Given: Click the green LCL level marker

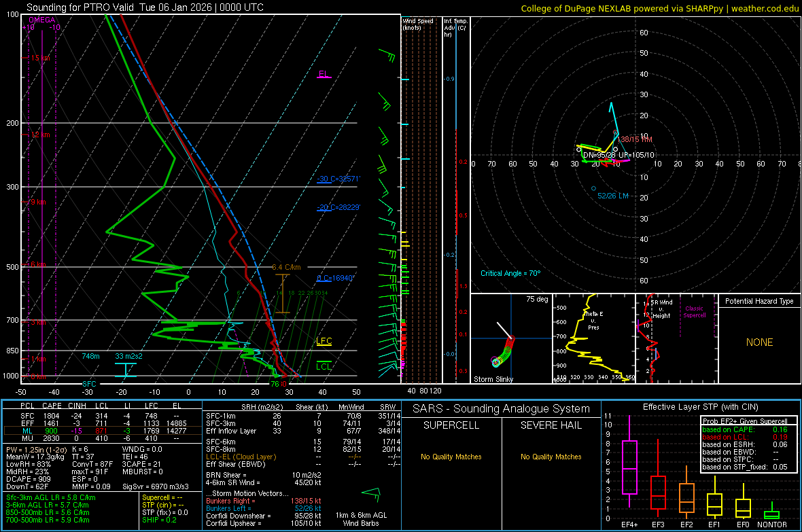Looking at the screenshot, I should (324, 366).
